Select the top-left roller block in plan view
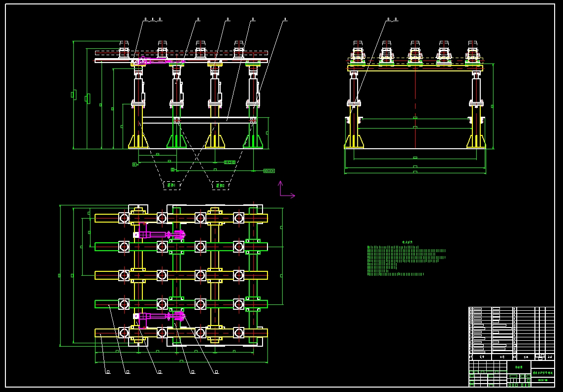 (x=124, y=218)
